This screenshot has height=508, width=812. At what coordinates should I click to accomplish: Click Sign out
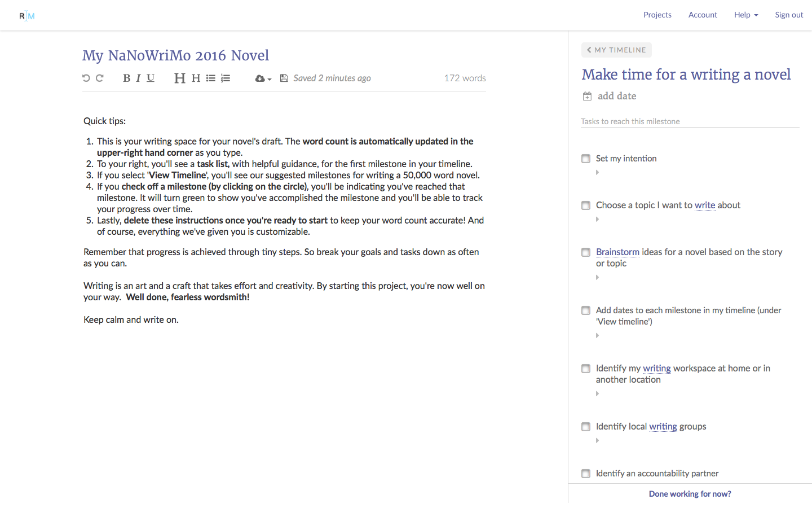click(x=789, y=15)
